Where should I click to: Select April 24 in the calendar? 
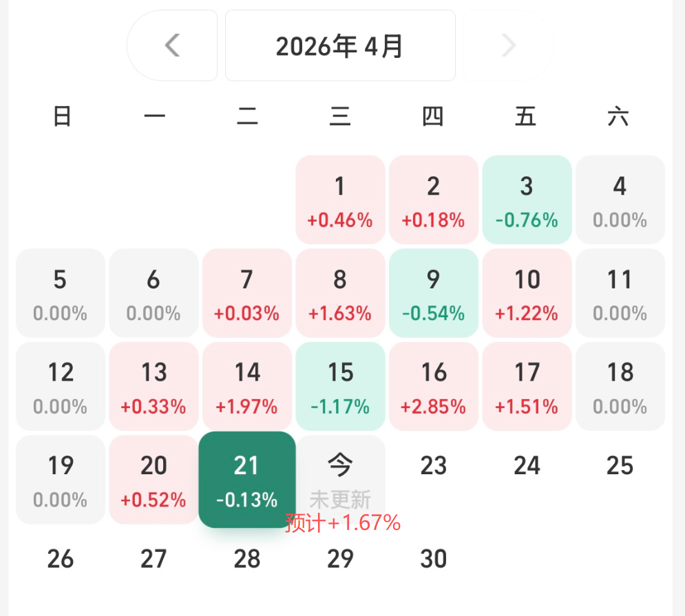click(x=527, y=466)
